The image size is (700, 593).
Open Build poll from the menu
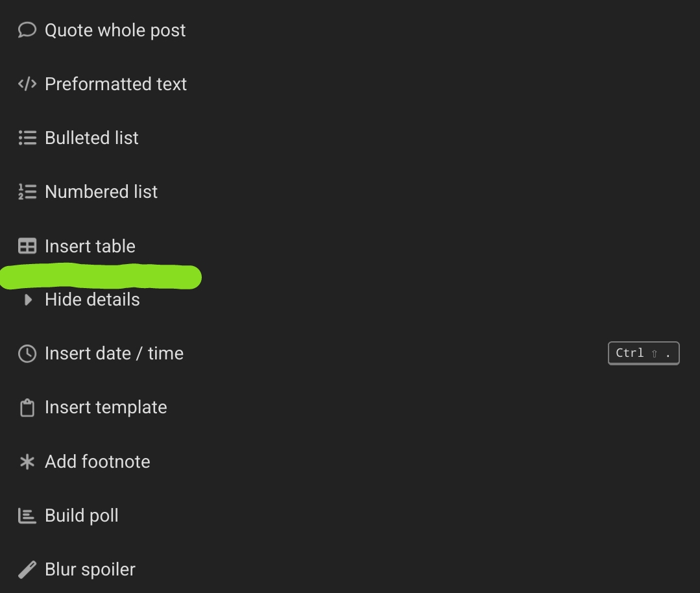82,516
